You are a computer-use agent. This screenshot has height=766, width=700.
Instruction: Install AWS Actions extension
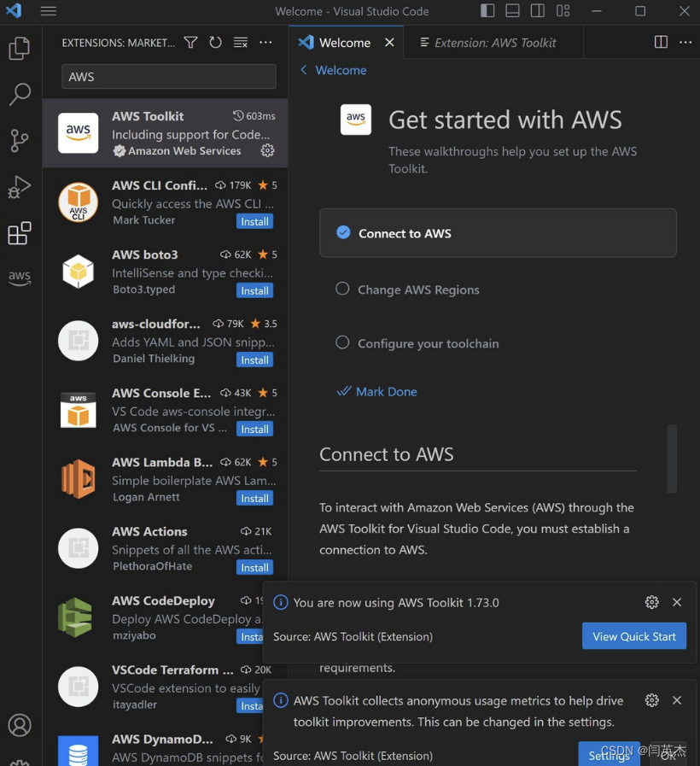(x=254, y=568)
